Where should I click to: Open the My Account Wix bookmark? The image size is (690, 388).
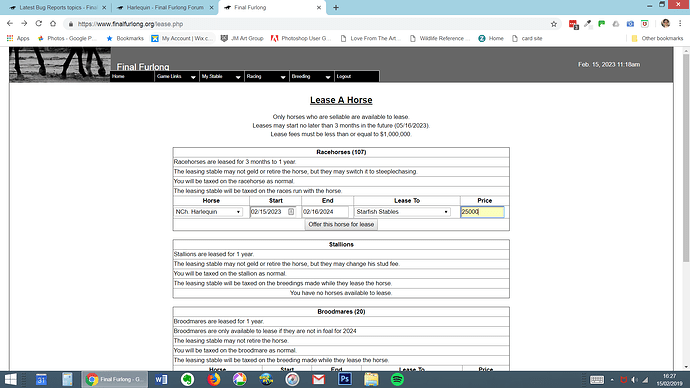tap(182, 38)
